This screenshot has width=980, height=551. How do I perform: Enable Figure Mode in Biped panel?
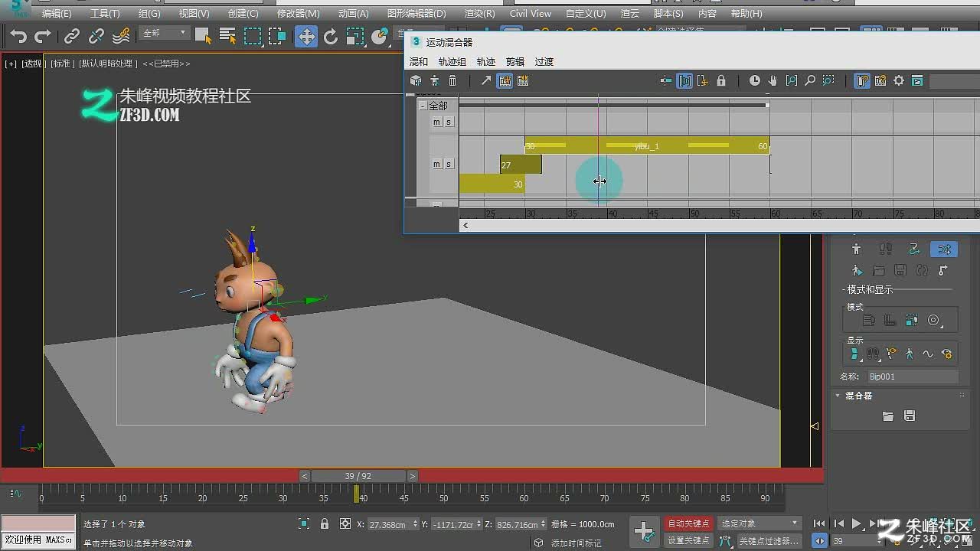click(856, 249)
